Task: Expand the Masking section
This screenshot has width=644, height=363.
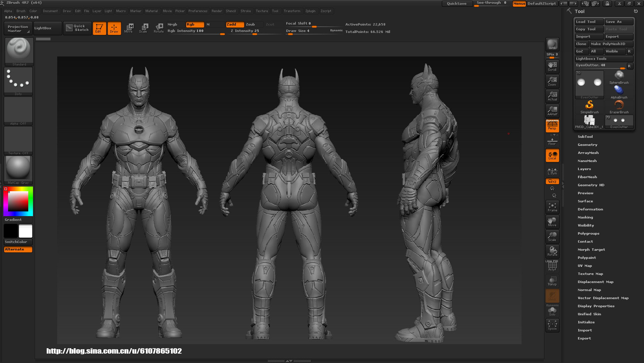Action: point(585,217)
